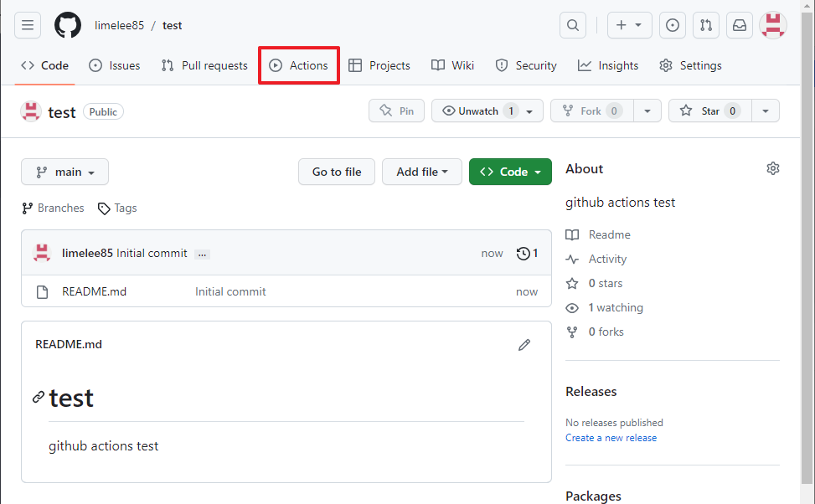The height and width of the screenshot is (504, 815).
Task: Click the Public visibility badge
Action: [x=103, y=111]
